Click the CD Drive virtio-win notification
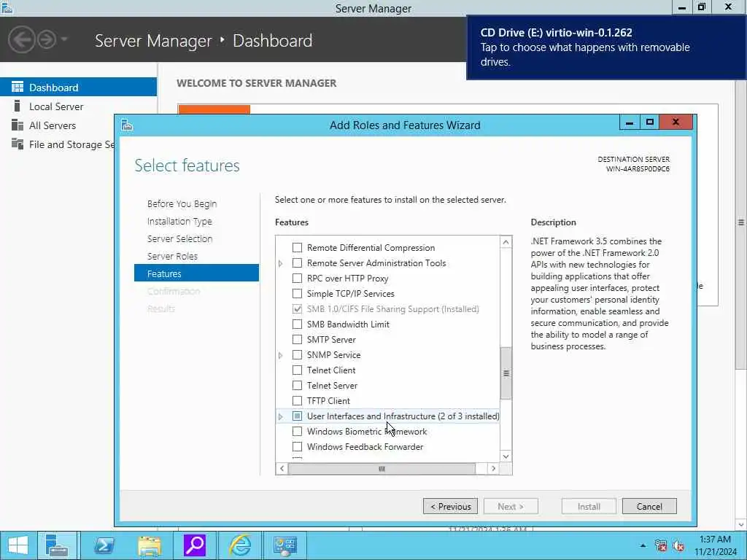This screenshot has width=747, height=560. click(606, 47)
